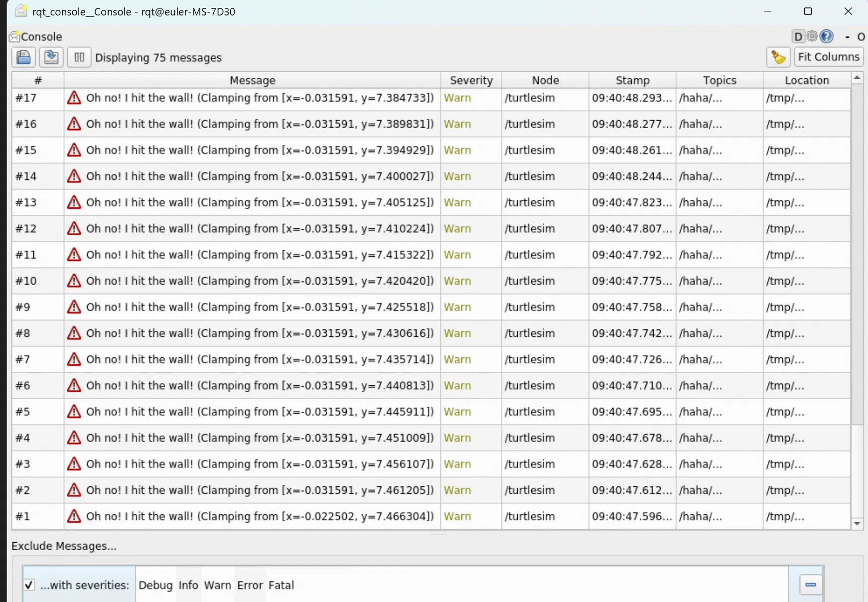Image resolution: width=868 pixels, height=602 pixels.
Task: Close the Console plugin with O button
Action: [861, 37]
